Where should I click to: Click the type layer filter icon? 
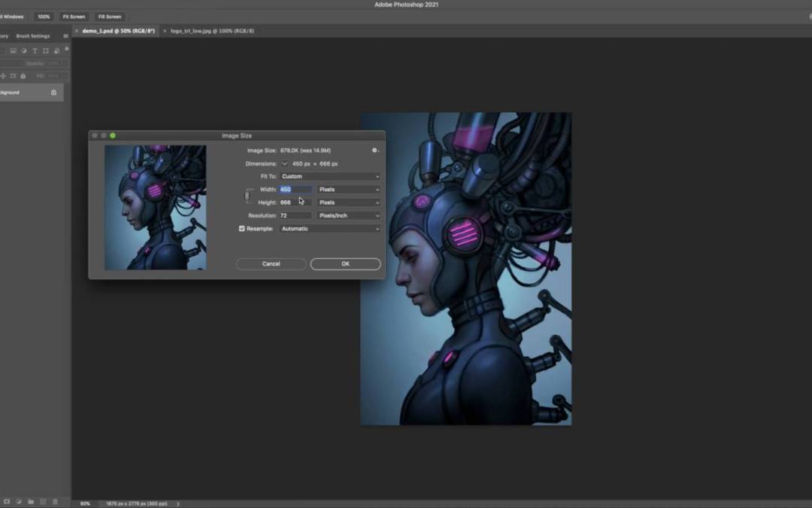pyautogui.click(x=35, y=50)
